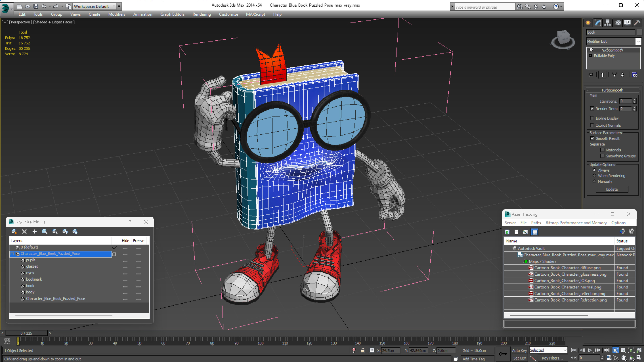Image resolution: width=644 pixels, height=362 pixels.
Task: Enable Explicit Normals checkbox
Action: point(592,125)
